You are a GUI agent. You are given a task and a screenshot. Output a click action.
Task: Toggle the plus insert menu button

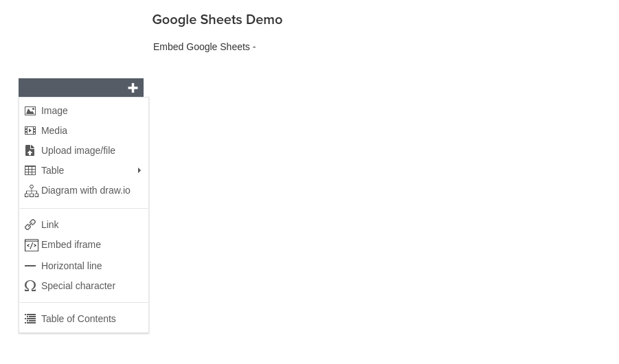(133, 88)
